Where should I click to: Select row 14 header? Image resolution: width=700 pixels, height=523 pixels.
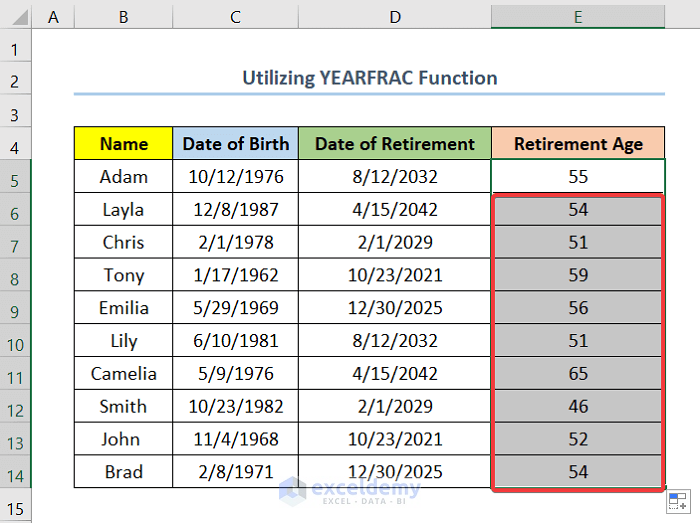coord(16,472)
